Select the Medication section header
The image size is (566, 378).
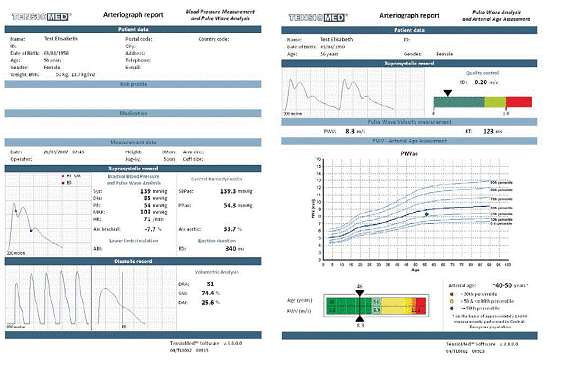[x=133, y=113]
